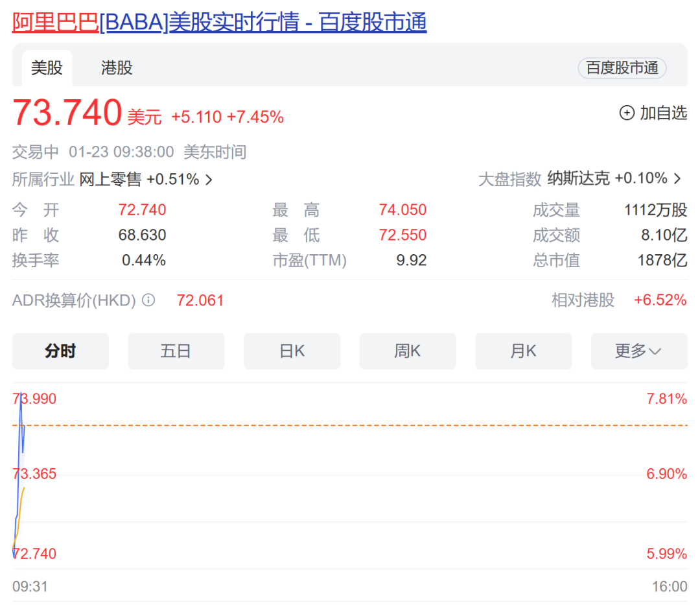The width and height of the screenshot is (700, 605).
Task: Click the chart axis label 73.365
Action: click(34, 474)
